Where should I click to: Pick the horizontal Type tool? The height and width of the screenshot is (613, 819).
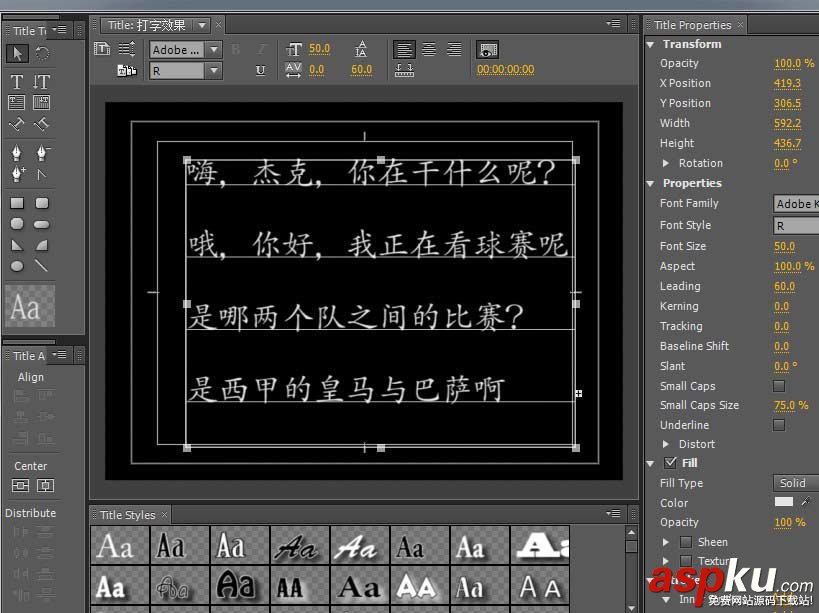tap(17, 82)
